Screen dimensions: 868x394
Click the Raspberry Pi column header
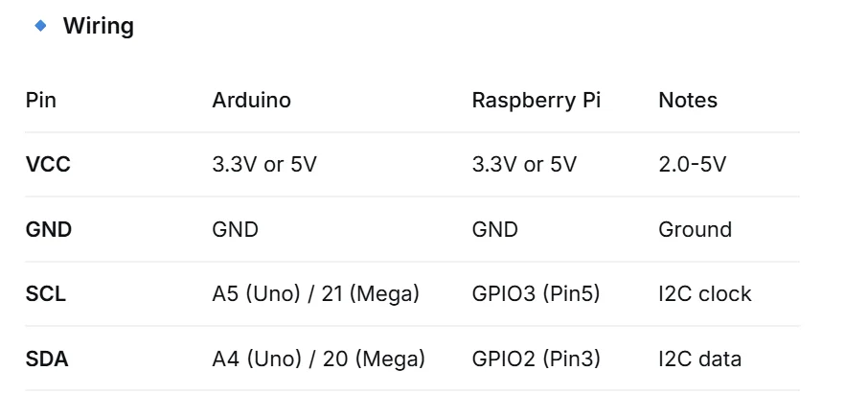[537, 101]
